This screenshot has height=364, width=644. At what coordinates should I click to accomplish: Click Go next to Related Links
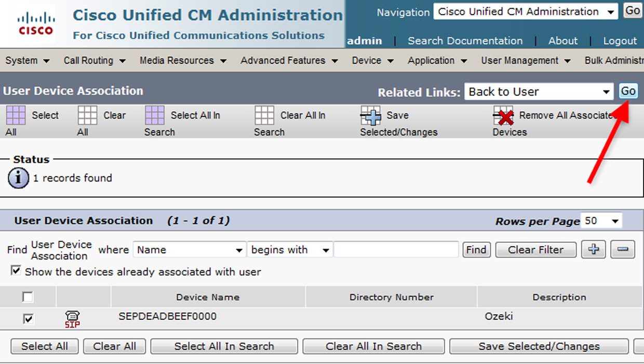(x=628, y=92)
